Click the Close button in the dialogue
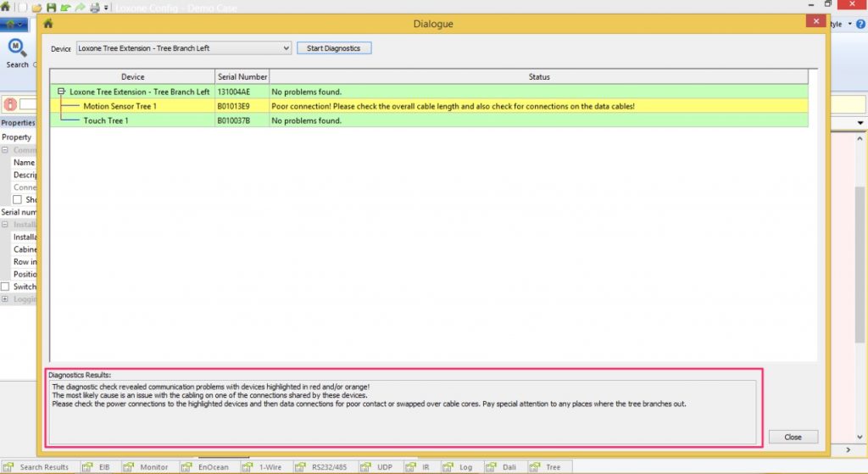Viewport: 868px width, 474px height. [793, 438]
